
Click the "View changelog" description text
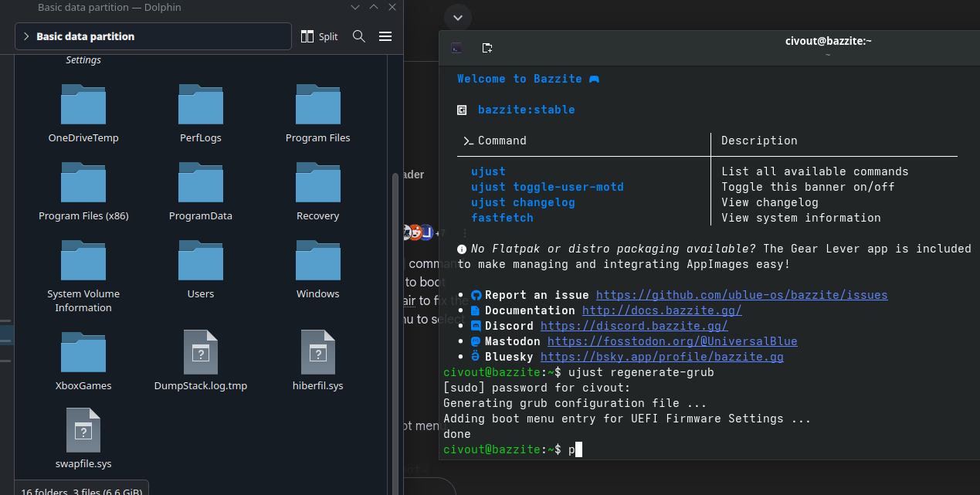click(x=770, y=202)
